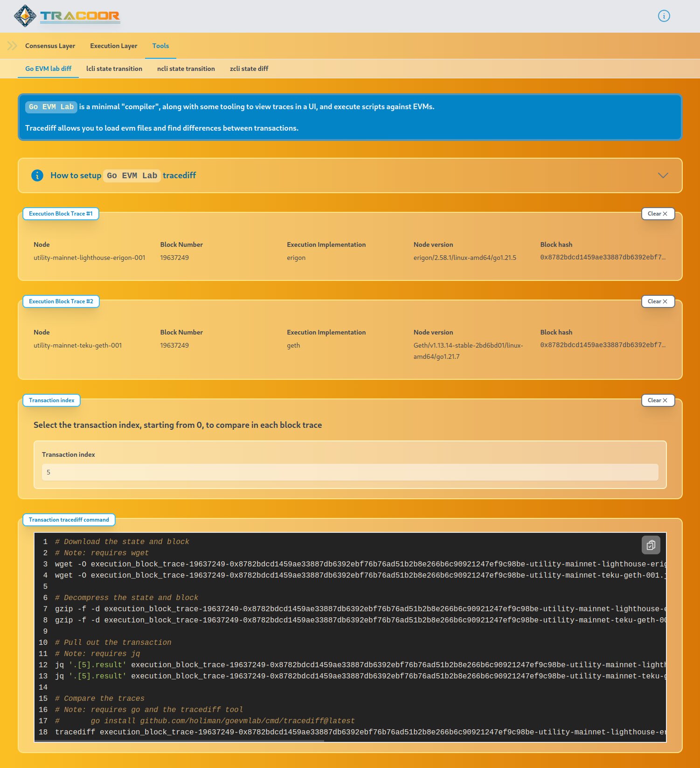The image size is (700, 768).
Task: Clear Execution Block Trace #2
Action: [x=657, y=301]
